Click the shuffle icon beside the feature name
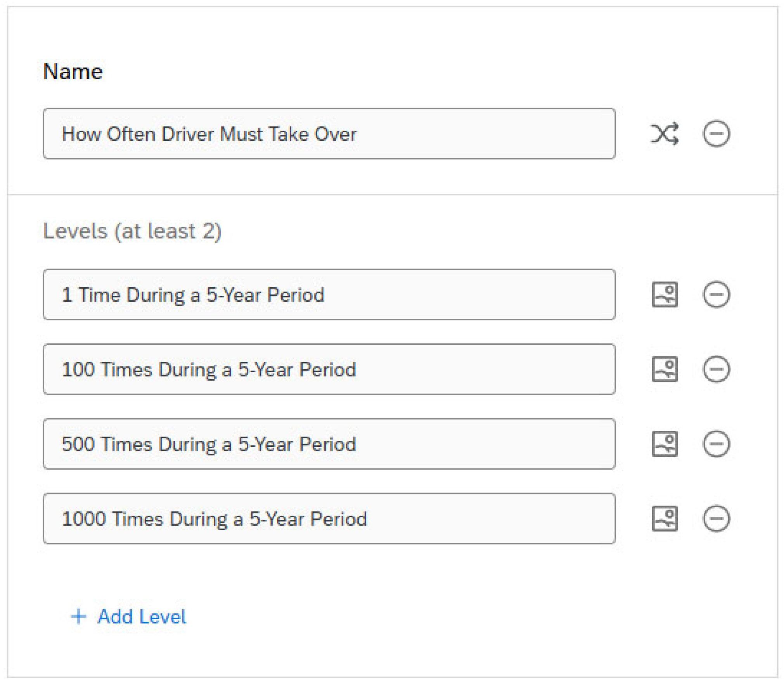Screen dimensions: 784x684 click(664, 134)
